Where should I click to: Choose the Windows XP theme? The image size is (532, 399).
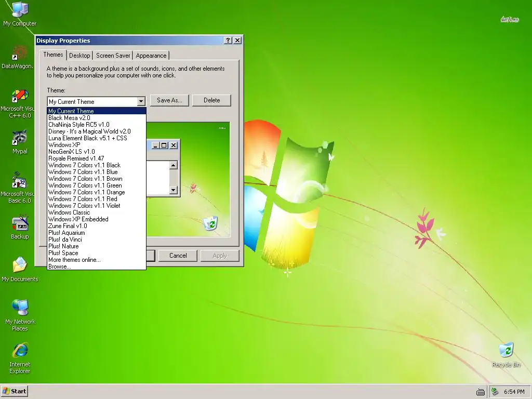(x=97, y=145)
